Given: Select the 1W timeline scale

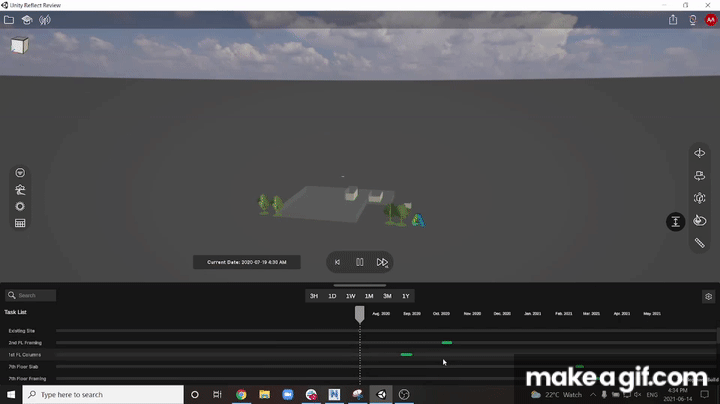Looking at the screenshot, I should tap(351, 296).
